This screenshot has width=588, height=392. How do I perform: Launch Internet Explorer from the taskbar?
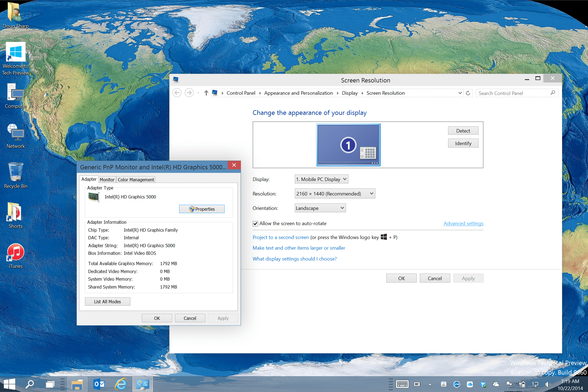(x=121, y=384)
